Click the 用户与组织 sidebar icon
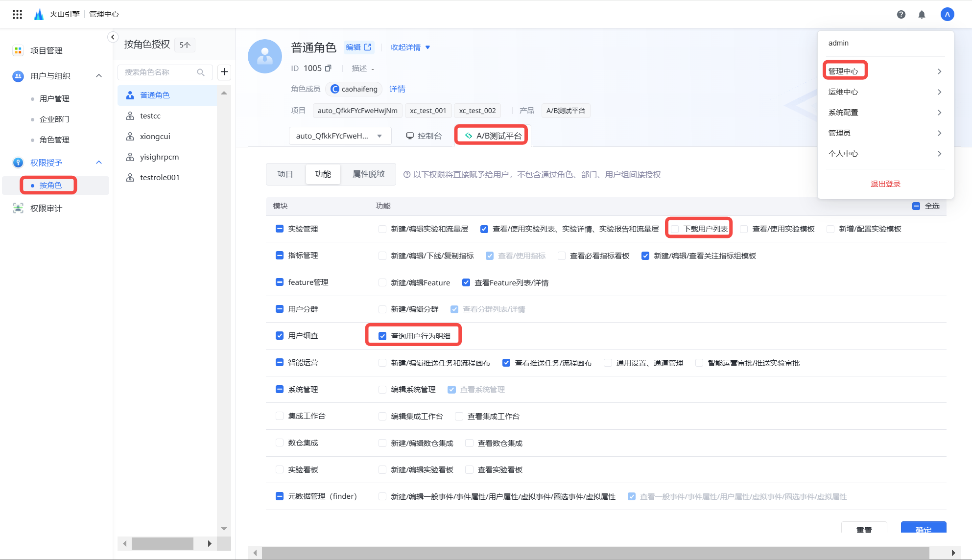The width and height of the screenshot is (972, 560). coord(18,76)
